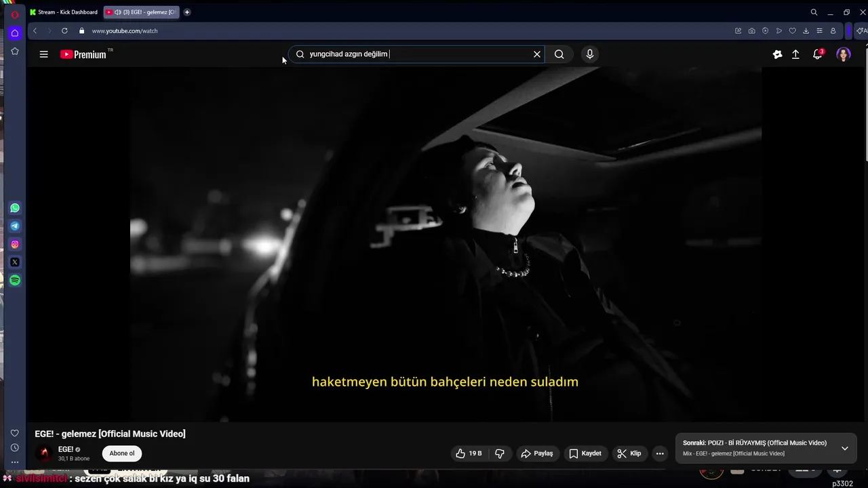Screen dimensions: 868x488
Task: Open browser profile account icon
Action: pyautogui.click(x=833, y=30)
